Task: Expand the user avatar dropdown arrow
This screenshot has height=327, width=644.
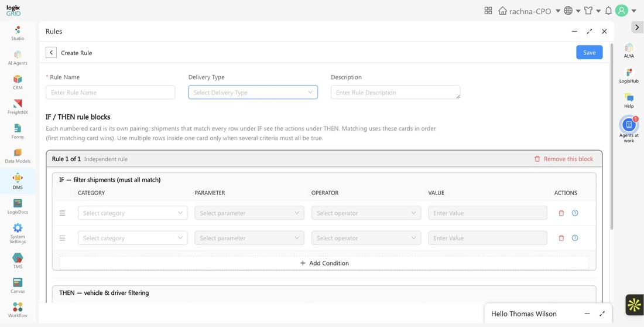Action: pos(633,11)
